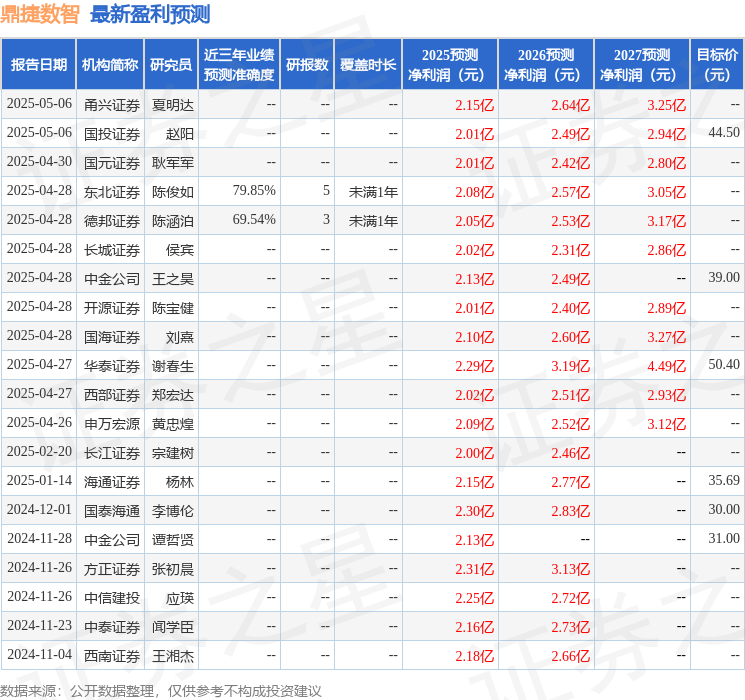745x700 pixels.
Task: Click researcher name 谢春生
Action: pos(172,366)
